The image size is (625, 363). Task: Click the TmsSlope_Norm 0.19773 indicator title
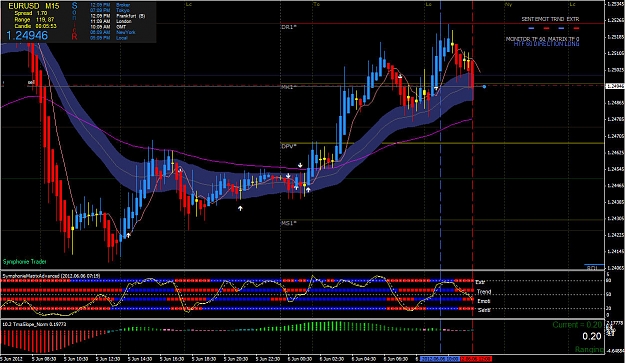pyautogui.click(x=34, y=324)
